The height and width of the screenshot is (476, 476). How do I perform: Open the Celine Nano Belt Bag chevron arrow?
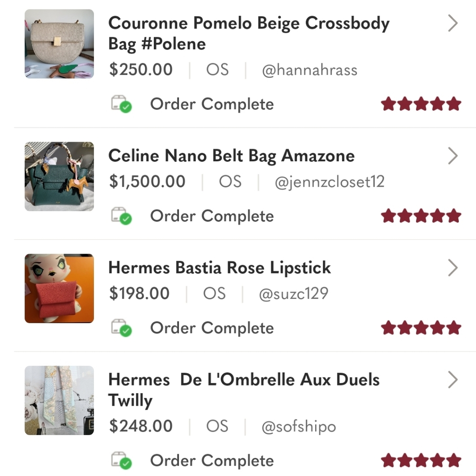453,156
